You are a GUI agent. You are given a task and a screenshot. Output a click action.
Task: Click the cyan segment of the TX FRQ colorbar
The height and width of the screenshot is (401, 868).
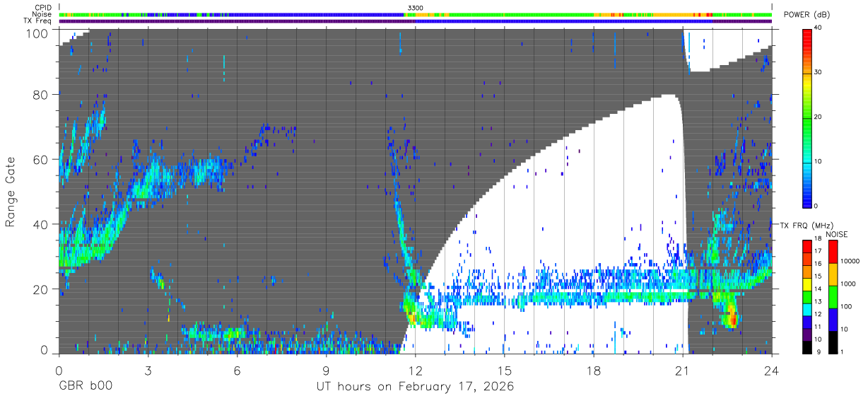[807, 308]
